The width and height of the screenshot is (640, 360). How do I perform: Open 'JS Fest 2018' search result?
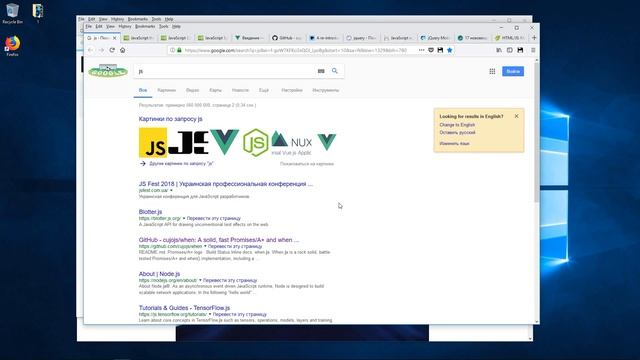pos(226,184)
